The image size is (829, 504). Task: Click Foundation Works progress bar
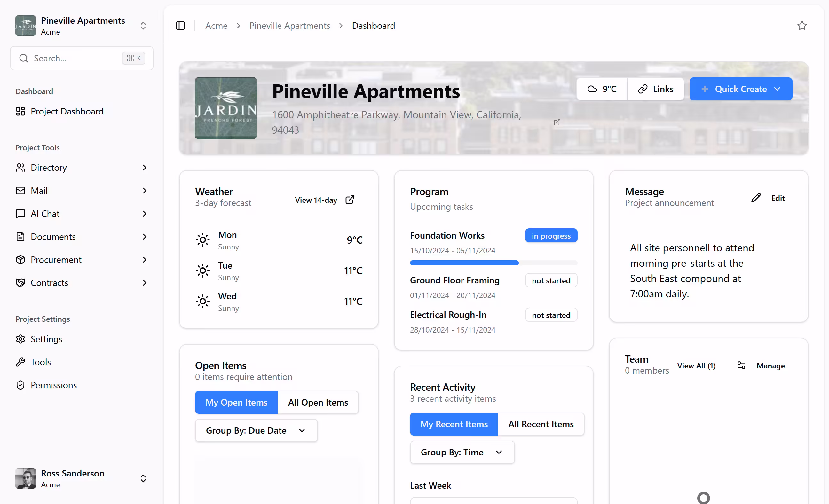pyautogui.click(x=493, y=263)
